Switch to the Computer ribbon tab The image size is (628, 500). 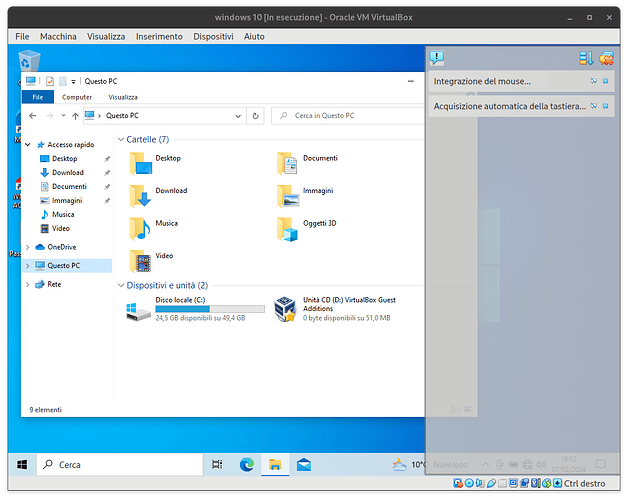pos(77,97)
